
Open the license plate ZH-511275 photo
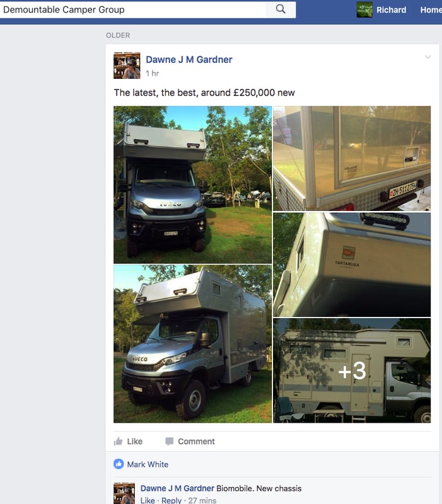coord(352,159)
